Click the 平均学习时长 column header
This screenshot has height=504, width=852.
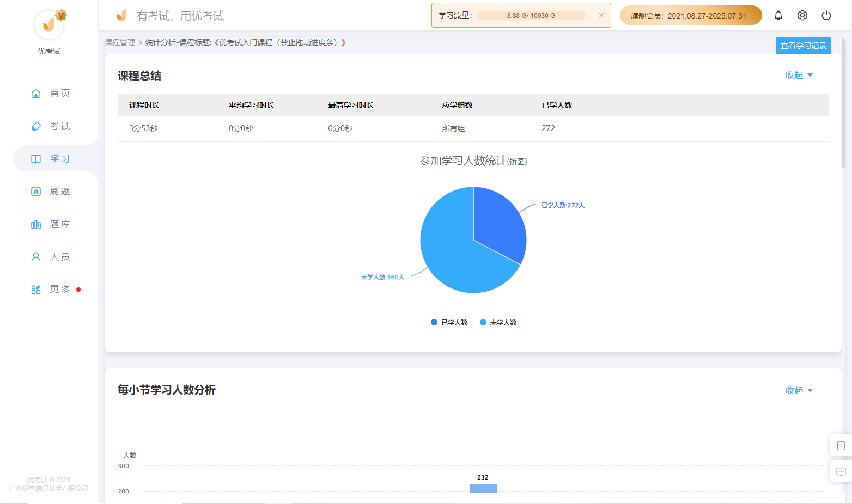coord(252,105)
